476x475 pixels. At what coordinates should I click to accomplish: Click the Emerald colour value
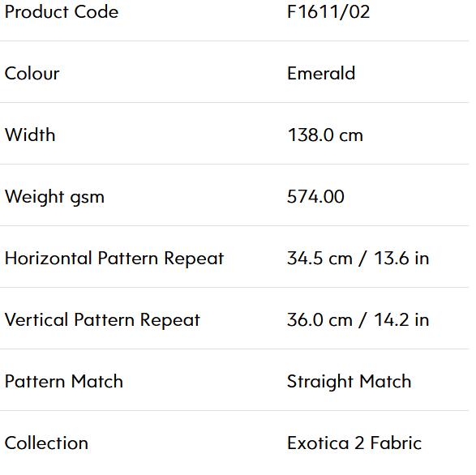pyautogui.click(x=321, y=74)
